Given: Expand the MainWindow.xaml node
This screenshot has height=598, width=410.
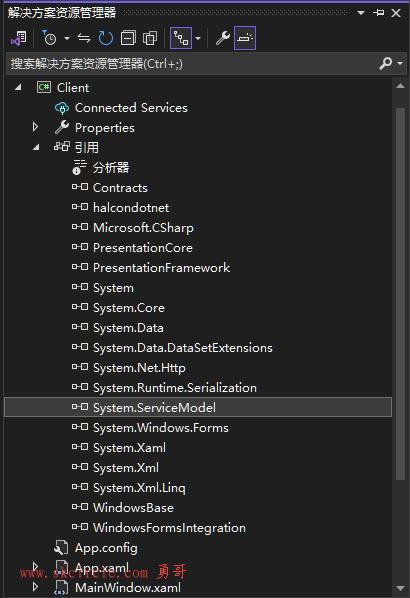Looking at the screenshot, I should click(35, 587).
